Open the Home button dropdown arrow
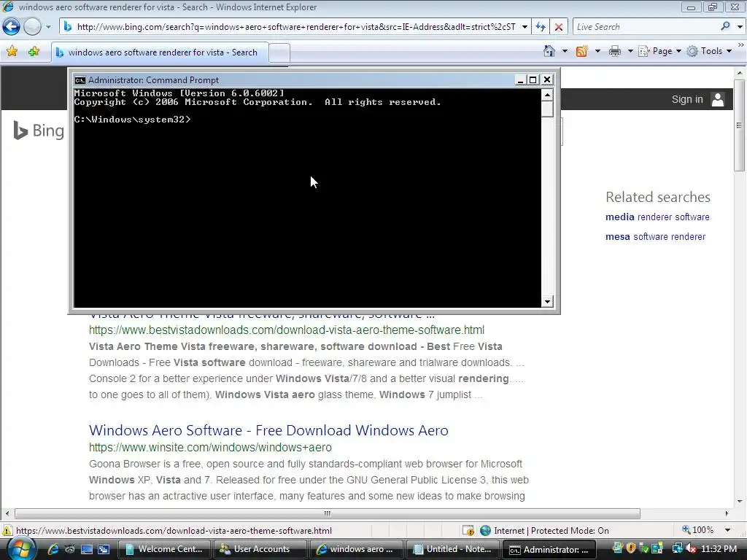Viewport: 747px width, 560px height. (x=565, y=51)
